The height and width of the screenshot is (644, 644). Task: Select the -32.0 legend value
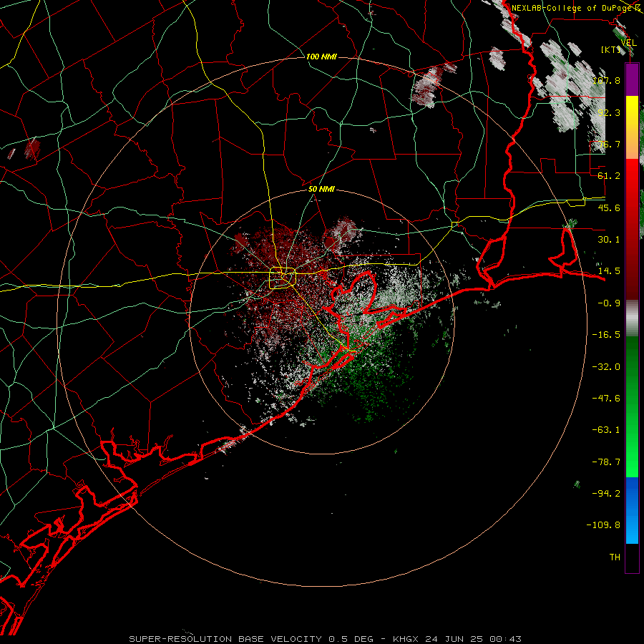click(606, 367)
